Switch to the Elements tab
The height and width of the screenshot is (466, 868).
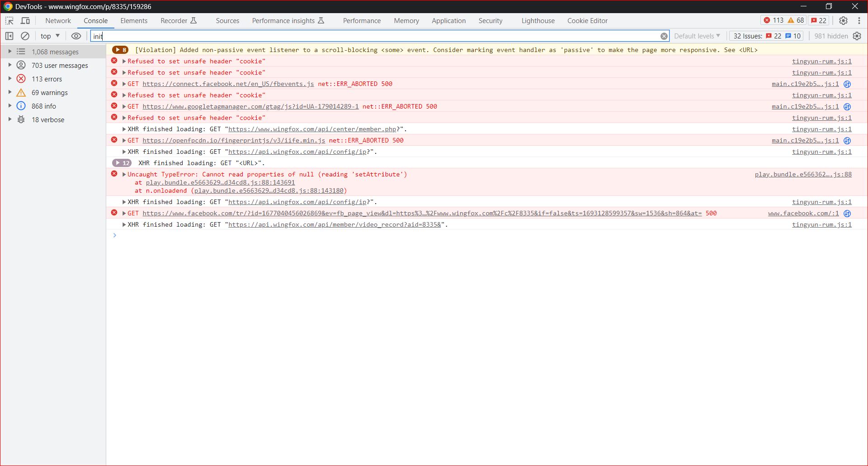coord(134,21)
